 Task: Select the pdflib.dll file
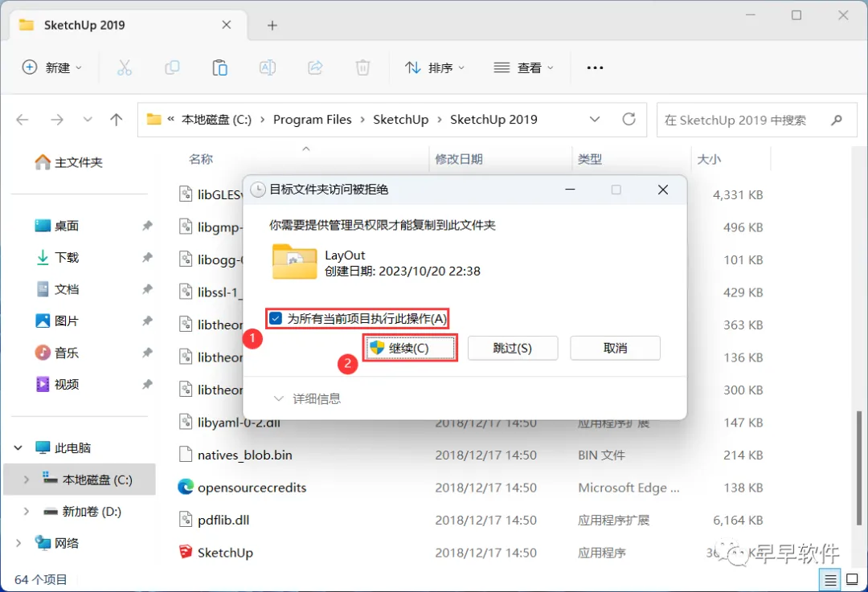(x=223, y=520)
